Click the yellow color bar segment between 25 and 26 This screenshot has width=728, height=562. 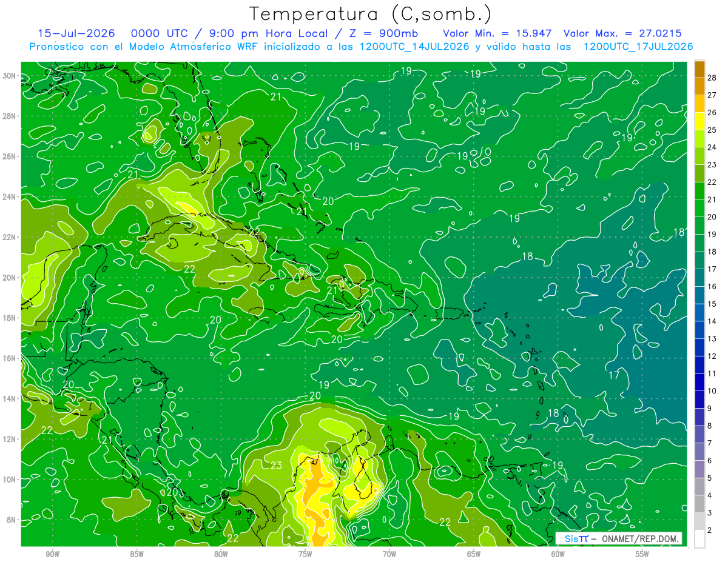point(699,121)
